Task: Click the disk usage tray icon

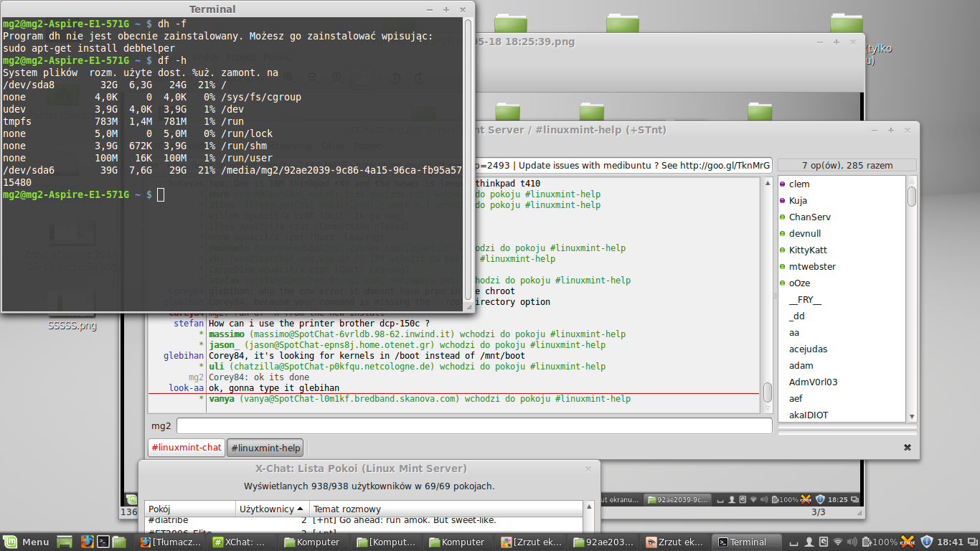Action: click(823, 542)
